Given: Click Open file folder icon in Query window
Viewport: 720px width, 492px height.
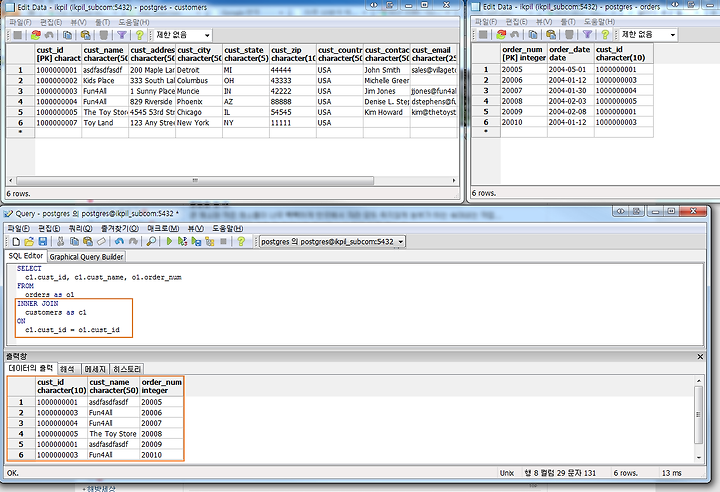Looking at the screenshot, I should (29, 242).
